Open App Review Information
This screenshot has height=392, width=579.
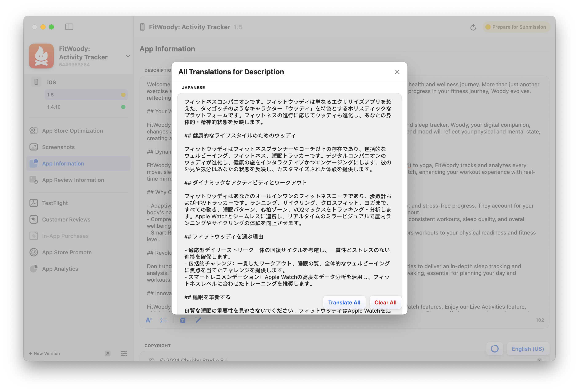pos(73,180)
